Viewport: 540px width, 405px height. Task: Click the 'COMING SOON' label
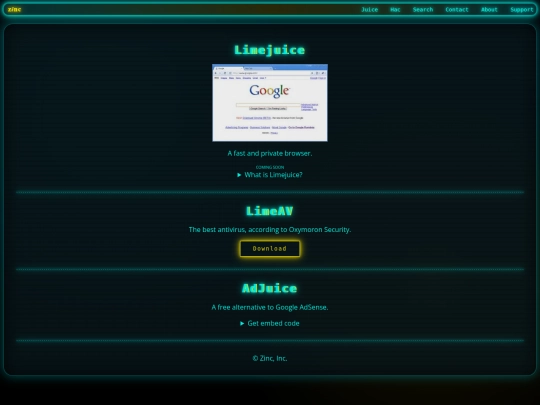(270, 167)
